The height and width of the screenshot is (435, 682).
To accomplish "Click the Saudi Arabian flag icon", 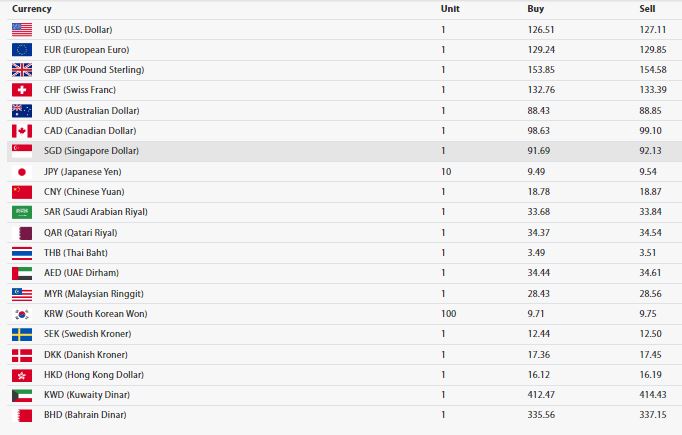I will coord(22,212).
